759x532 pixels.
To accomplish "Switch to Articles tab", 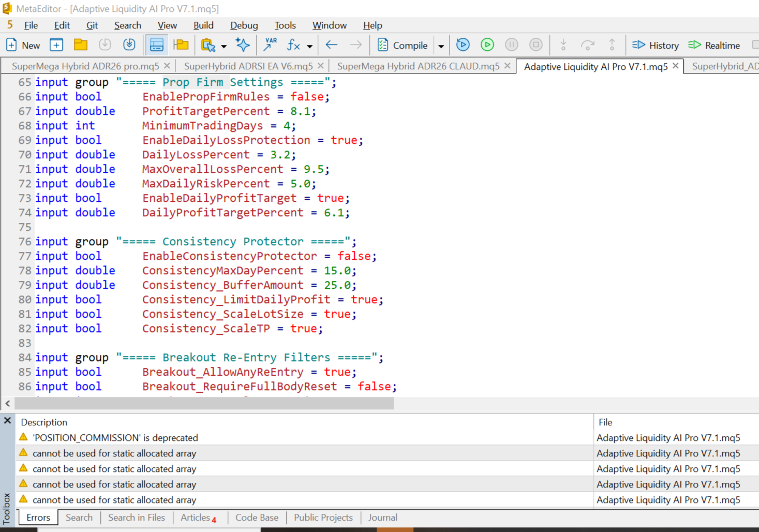I will click(x=198, y=518).
